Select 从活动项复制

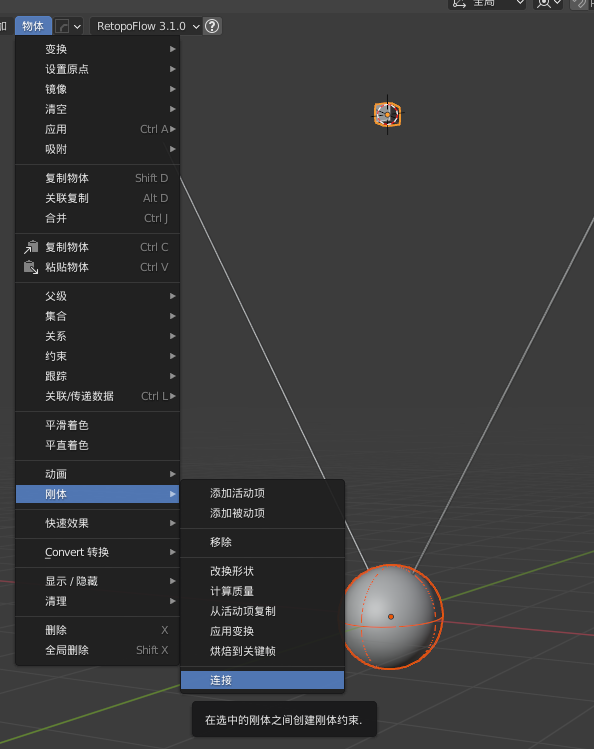click(x=262, y=611)
